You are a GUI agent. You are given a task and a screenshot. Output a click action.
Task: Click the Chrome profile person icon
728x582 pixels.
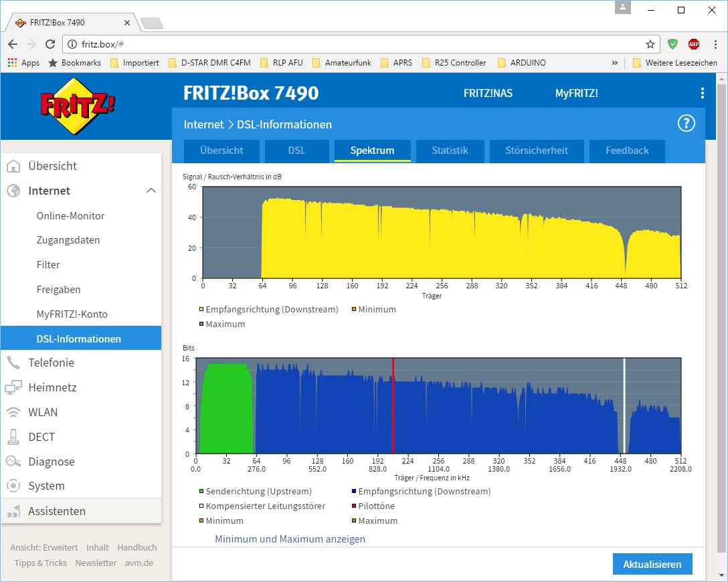[x=622, y=7]
